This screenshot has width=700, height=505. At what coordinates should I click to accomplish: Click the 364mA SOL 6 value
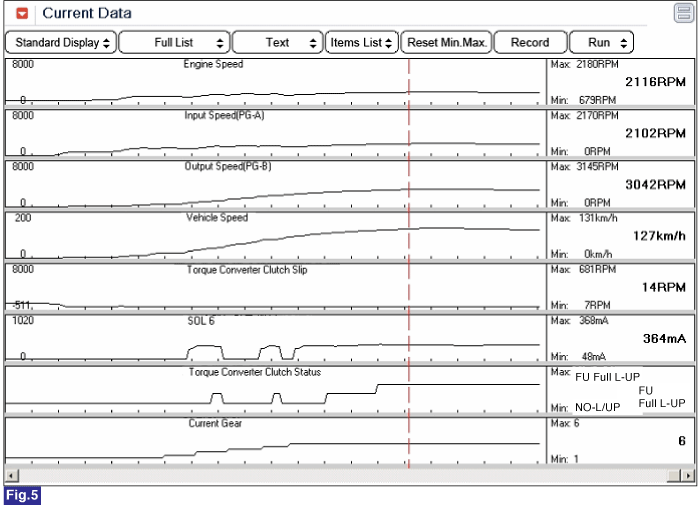click(664, 338)
